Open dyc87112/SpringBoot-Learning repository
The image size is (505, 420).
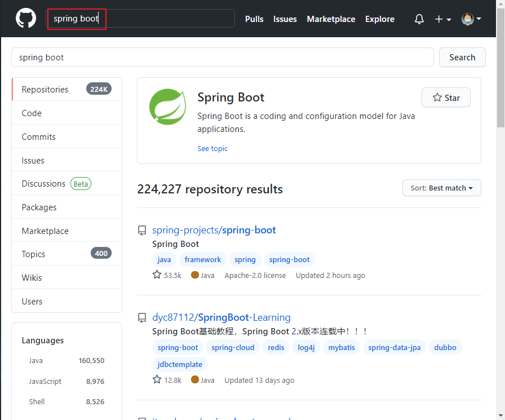(x=222, y=317)
